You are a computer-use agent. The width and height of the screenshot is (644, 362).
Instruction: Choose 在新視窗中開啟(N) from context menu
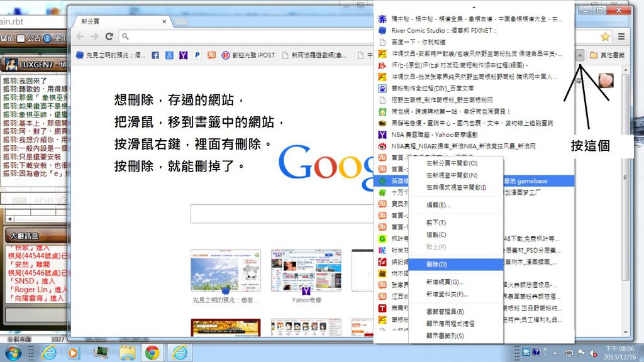(456, 175)
